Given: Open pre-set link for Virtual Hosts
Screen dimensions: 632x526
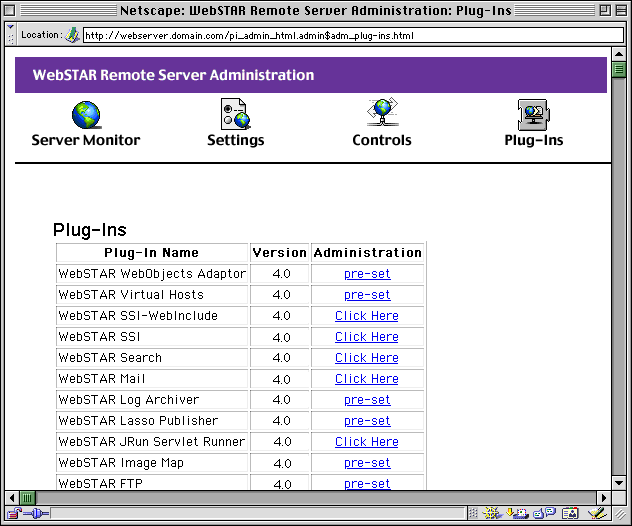Looking at the screenshot, I should point(367,295).
